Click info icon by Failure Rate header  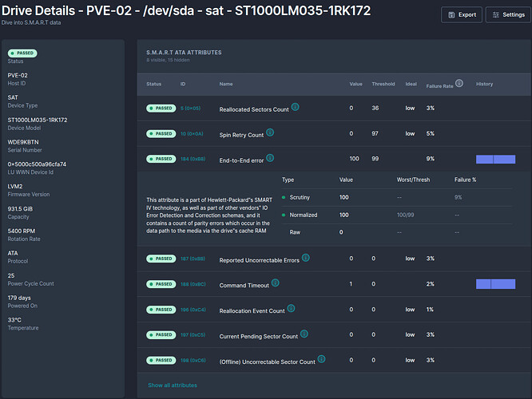[460, 84]
